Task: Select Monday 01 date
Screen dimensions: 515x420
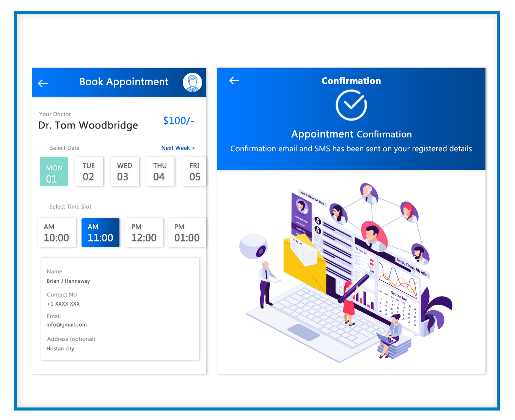Action: coord(54,172)
